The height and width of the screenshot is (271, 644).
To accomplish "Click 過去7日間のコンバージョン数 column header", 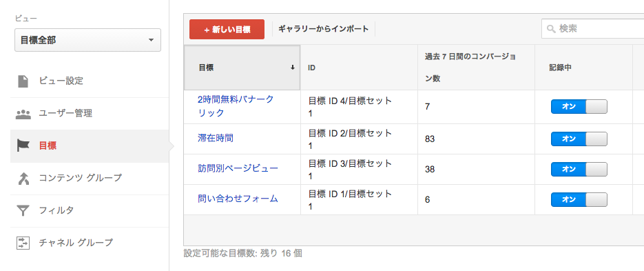I will coord(476,68).
